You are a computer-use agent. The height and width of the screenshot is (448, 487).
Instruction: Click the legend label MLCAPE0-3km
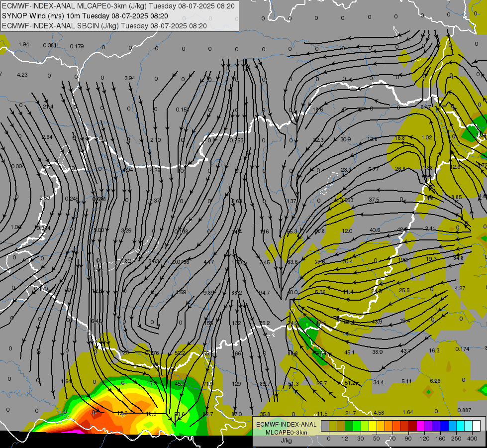(287, 433)
